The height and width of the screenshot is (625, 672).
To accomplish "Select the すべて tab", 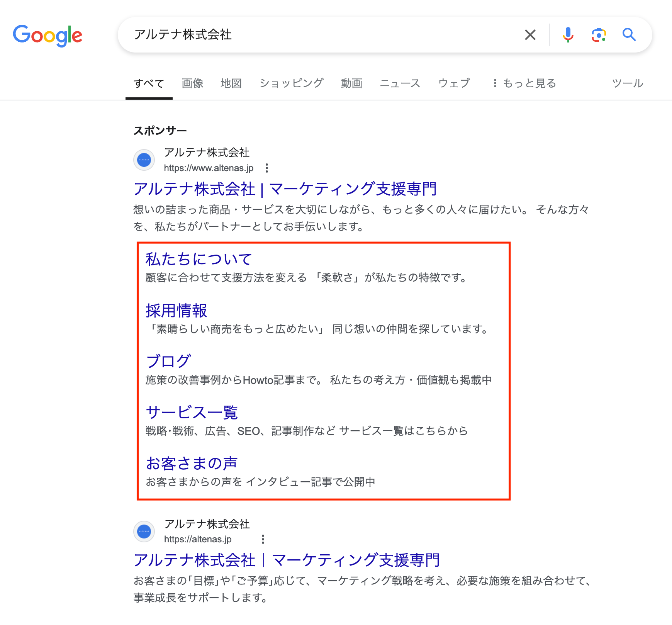I will pyautogui.click(x=149, y=83).
